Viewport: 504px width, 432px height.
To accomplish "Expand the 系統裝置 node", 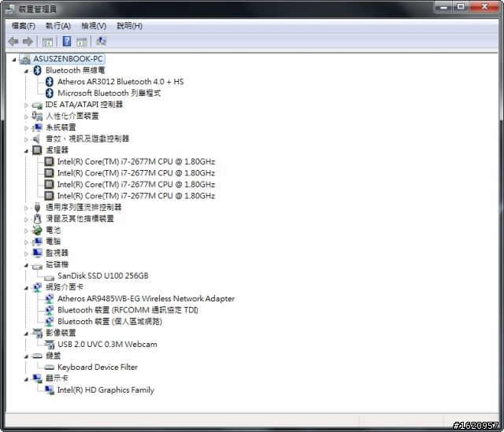I will pyautogui.click(x=26, y=127).
